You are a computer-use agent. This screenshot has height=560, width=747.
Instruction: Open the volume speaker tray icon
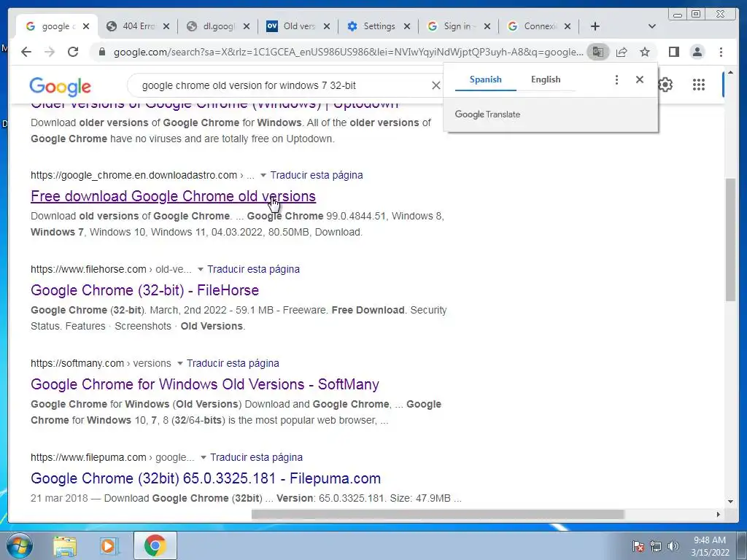(x=673, y=546)
